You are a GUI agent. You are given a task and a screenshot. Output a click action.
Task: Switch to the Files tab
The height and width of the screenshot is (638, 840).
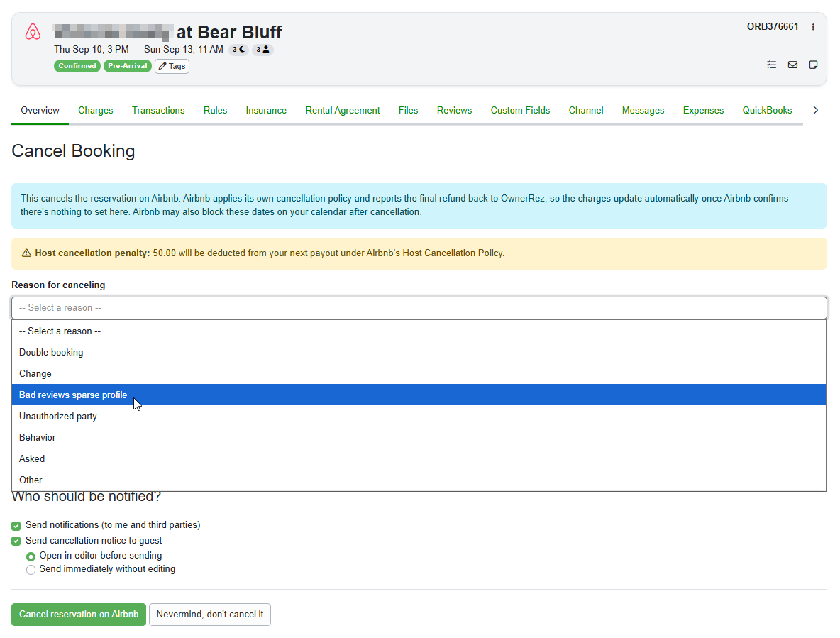408,110
